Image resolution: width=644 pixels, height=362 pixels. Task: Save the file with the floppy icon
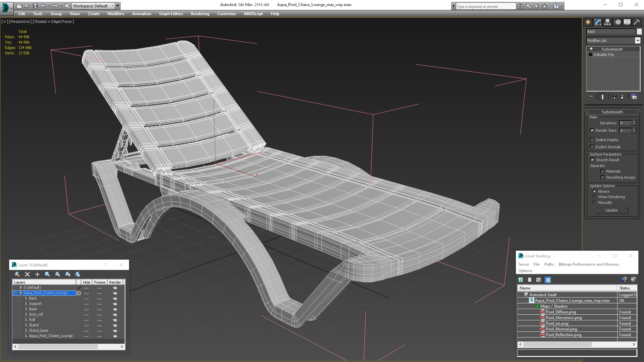(35, 6)
